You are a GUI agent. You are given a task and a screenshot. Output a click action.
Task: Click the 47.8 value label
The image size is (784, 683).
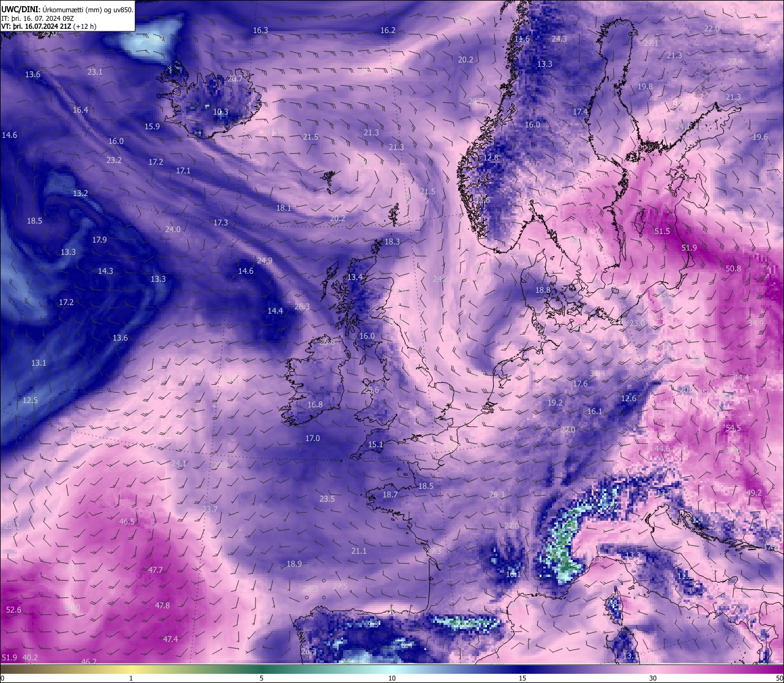tap(162, 605)
